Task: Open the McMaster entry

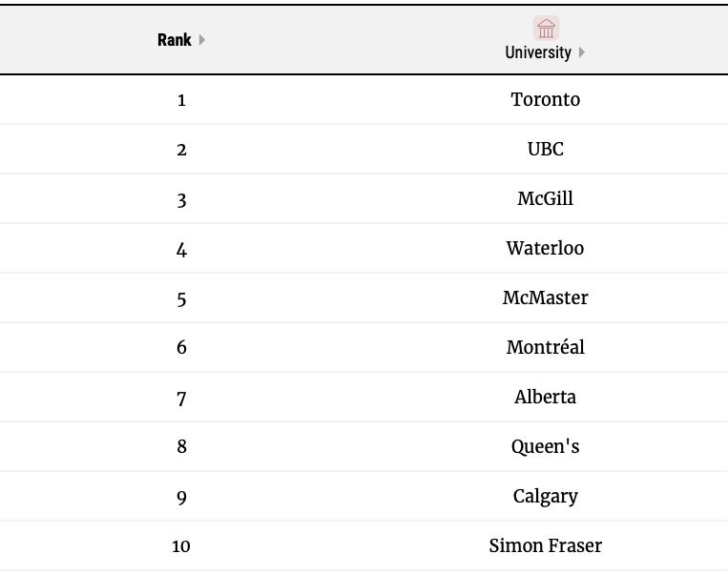Action: 545,297
